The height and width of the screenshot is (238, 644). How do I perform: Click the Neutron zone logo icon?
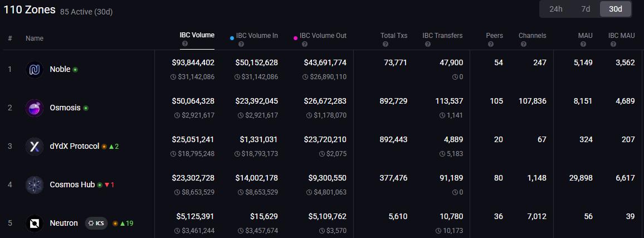click(x=35, y=224)
